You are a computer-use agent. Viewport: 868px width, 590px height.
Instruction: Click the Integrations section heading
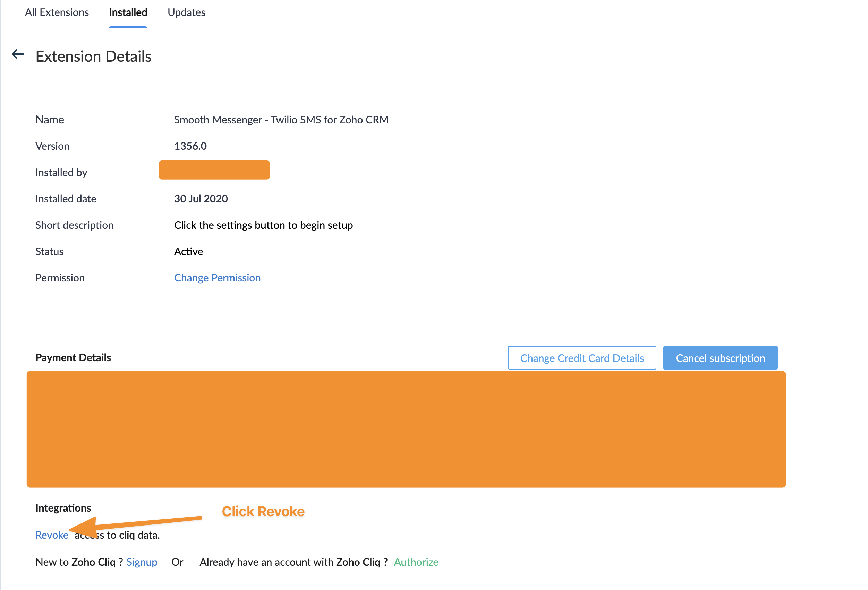tap(63, 508)
